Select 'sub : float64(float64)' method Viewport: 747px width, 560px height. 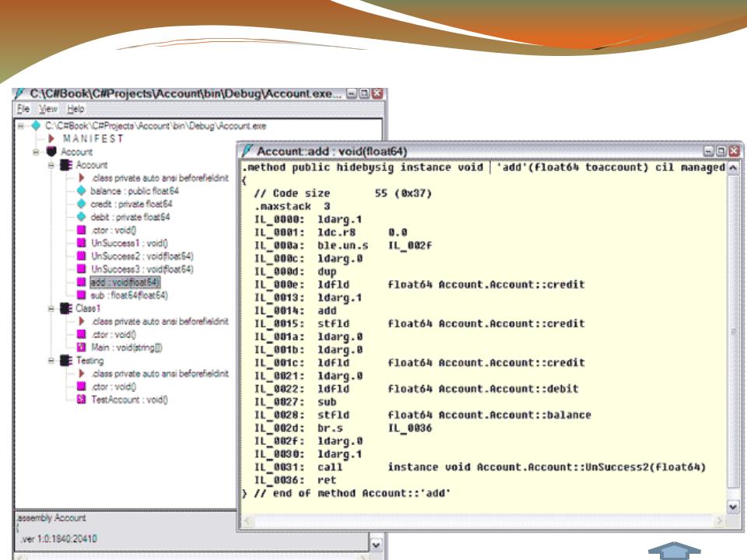pos(129,296)
